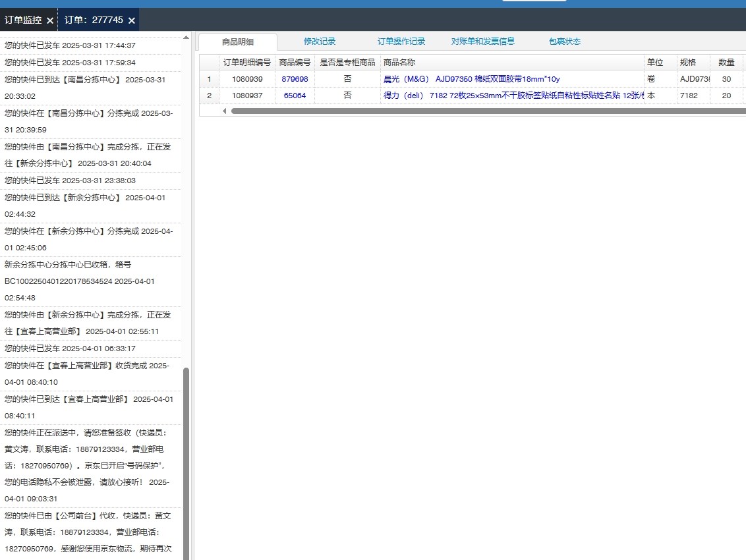
Task: Select the 发往【新余分拣中心】 entry
Action: pos(90,155)
